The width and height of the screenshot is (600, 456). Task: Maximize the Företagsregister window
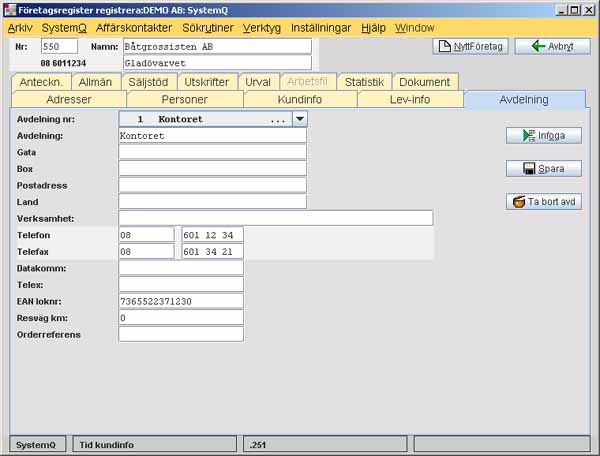[574, 10]
